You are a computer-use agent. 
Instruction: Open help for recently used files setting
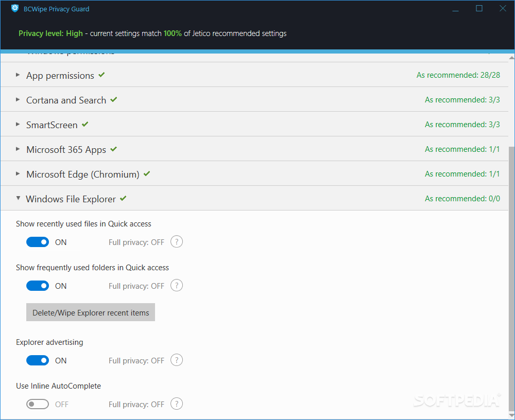pos(177,242)
